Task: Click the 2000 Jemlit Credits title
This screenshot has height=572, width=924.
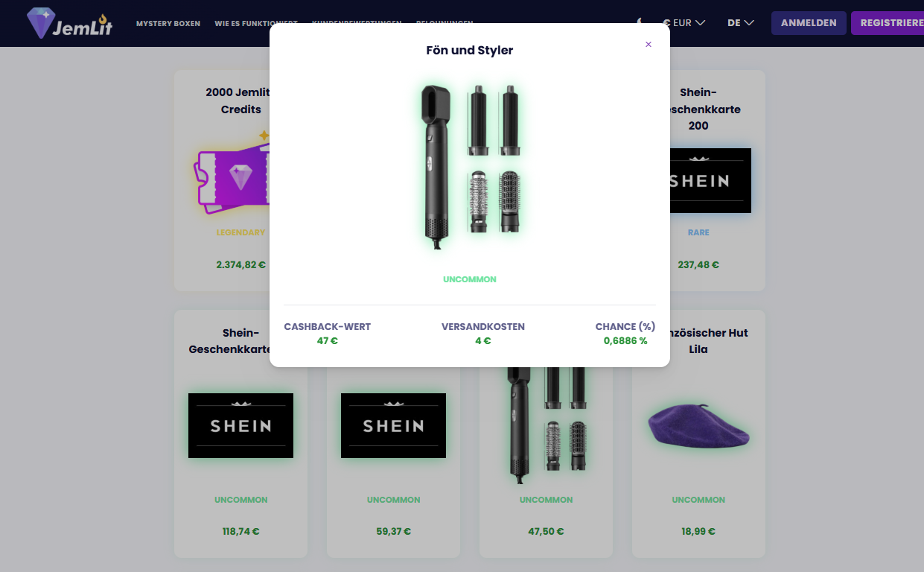Action: tap(238, 101)
